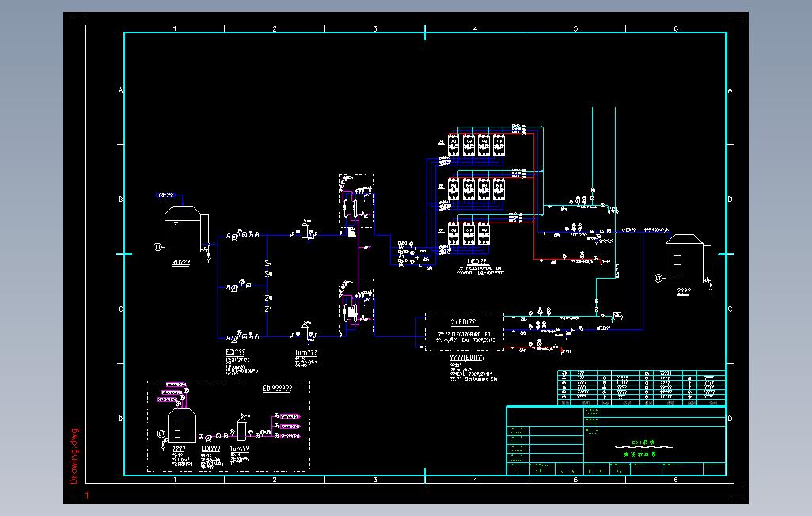This screenshot has width=812, height=516.
Task: Pick the pump symbol on the middle feed line
Action: 234,287
